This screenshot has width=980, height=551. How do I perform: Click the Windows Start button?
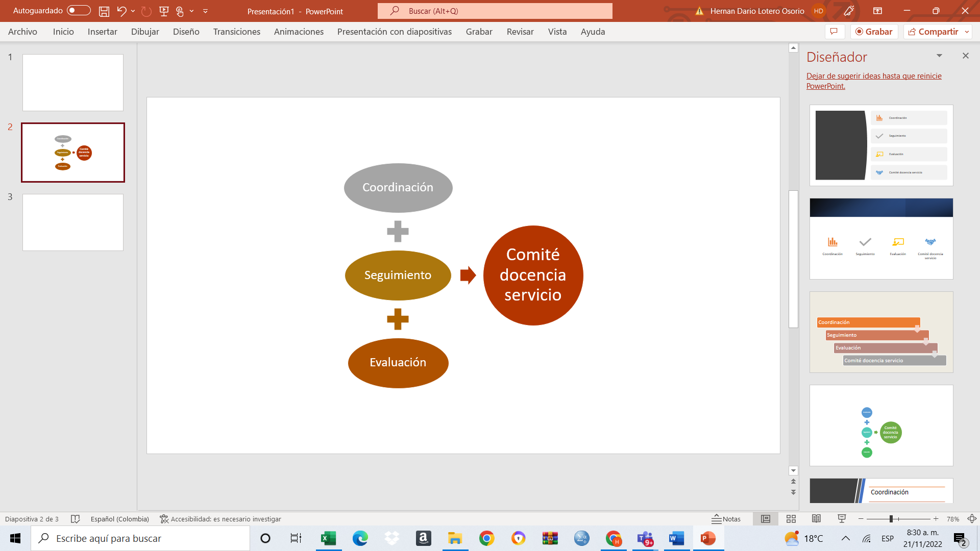point(15,538)
